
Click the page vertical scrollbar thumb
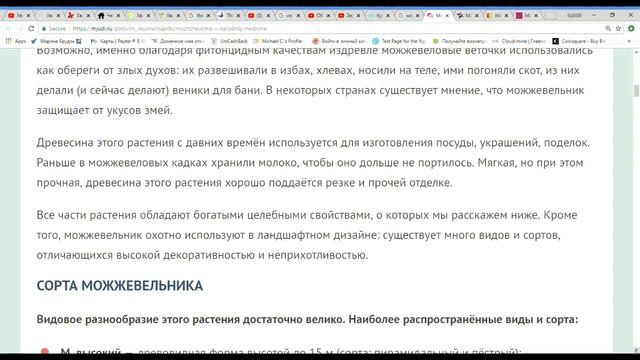636,91
